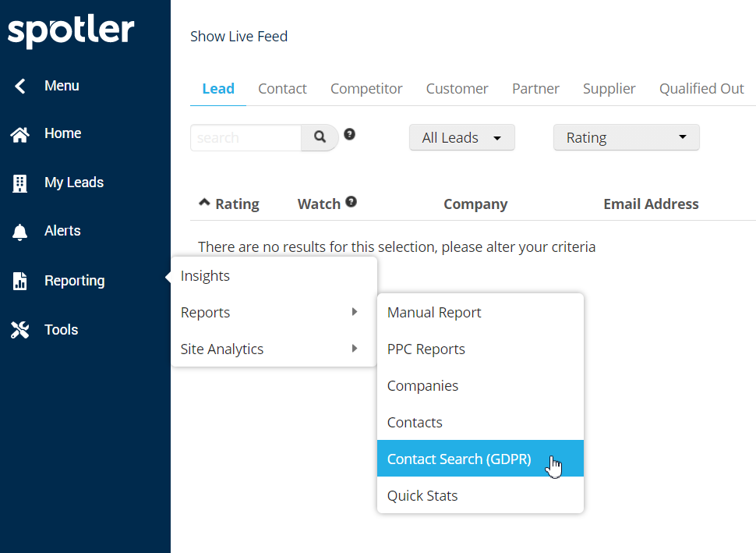The width and height of the screenshot is (756, 553).
Task: Click the help icon next to Watch column
Action: [x=352, y=201]
